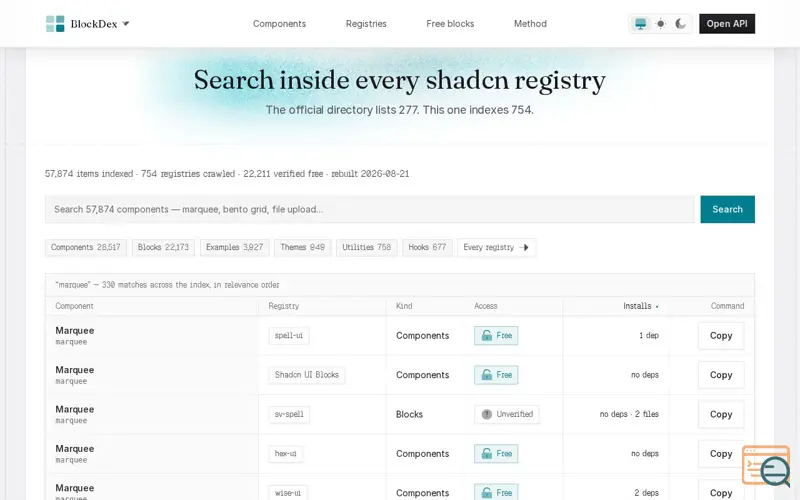Screen dimensions: 800x500
Task: Click Free badge in Shadcn UI Blocks row
Action: (496, 375)
